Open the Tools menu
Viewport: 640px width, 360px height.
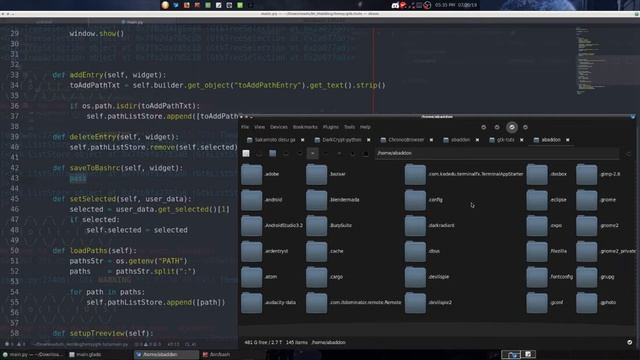tap(349, 127)
